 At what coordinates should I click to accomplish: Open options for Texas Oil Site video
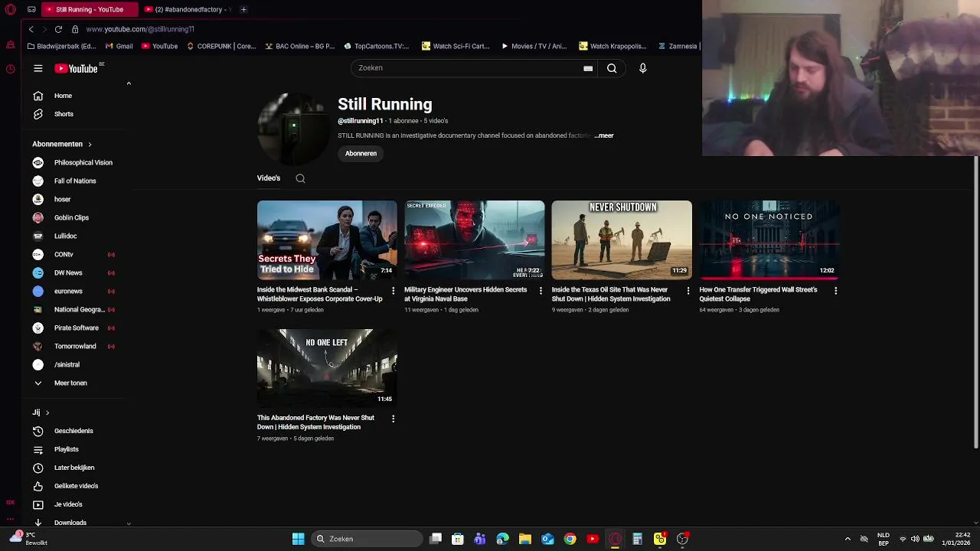click(688, 291)
